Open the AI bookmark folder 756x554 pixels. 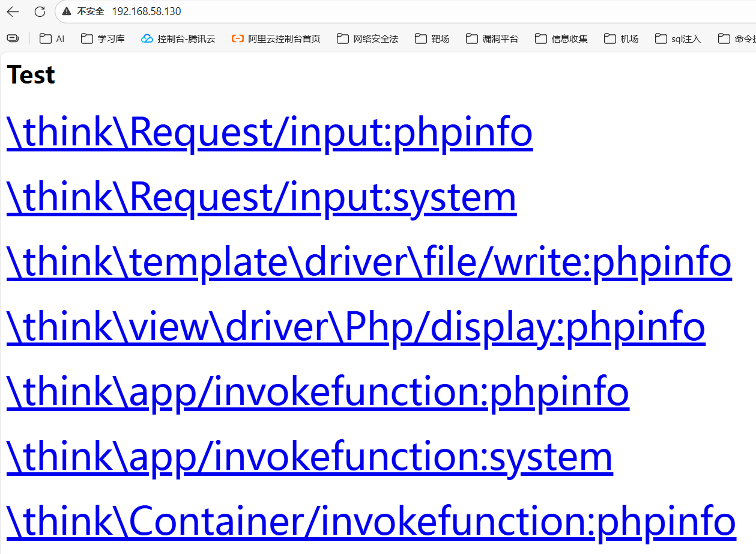52,38
